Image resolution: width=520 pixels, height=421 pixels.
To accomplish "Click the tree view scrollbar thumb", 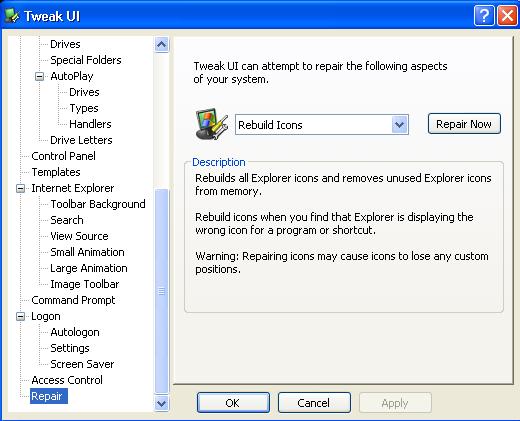I will [162, 291].
